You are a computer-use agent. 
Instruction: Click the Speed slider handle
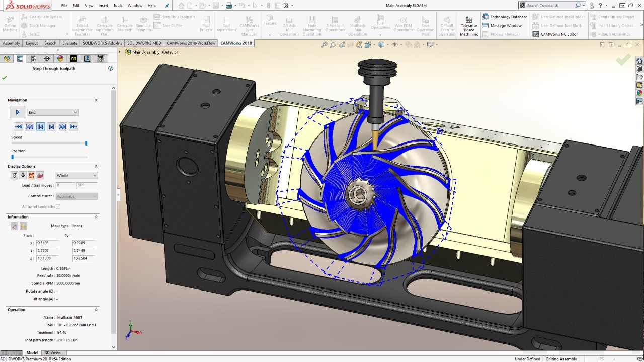tap(86, 143)
